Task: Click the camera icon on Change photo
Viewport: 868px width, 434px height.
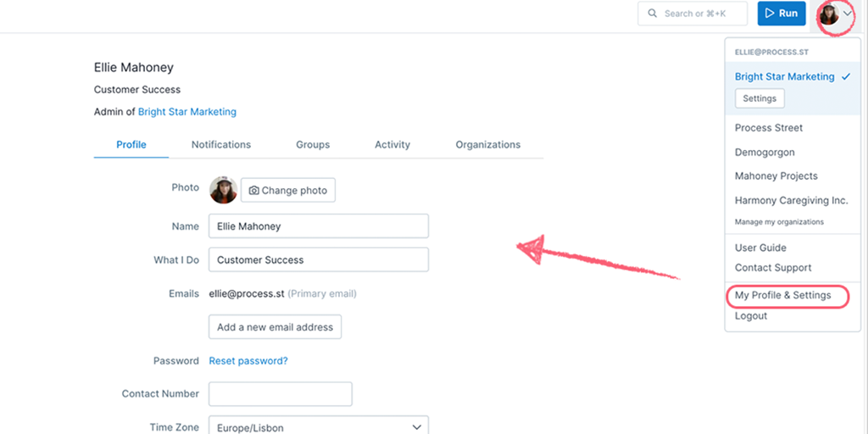Action: (x=254, y=191)
